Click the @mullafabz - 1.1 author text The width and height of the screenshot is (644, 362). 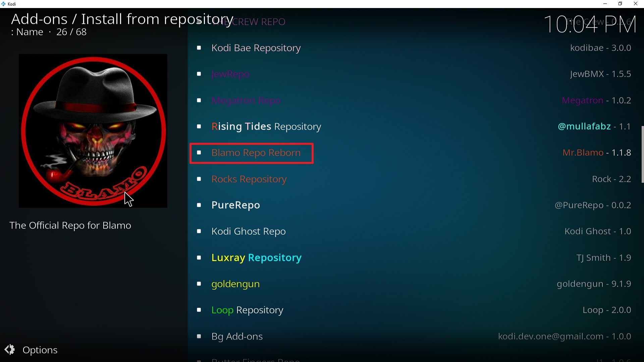594,126
